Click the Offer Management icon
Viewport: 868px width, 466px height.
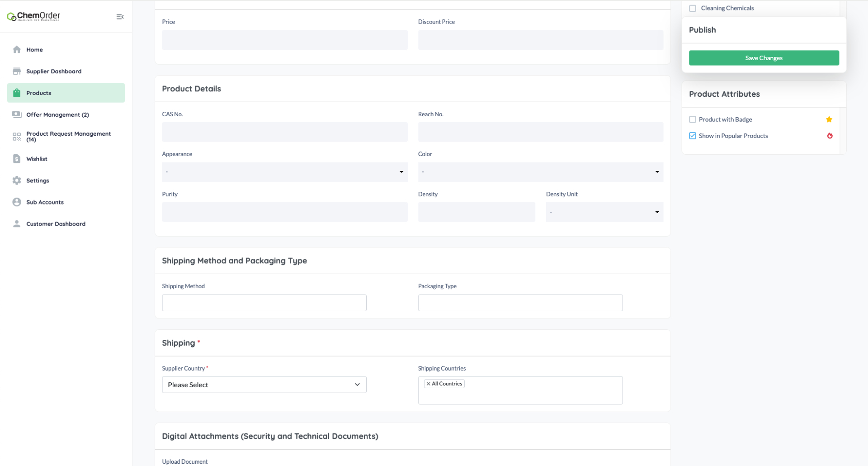point(17,114)
